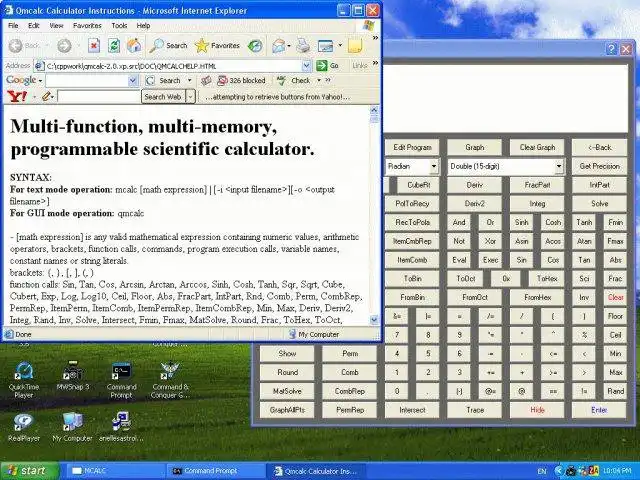Click the IE Forward arrow icon

64,46
